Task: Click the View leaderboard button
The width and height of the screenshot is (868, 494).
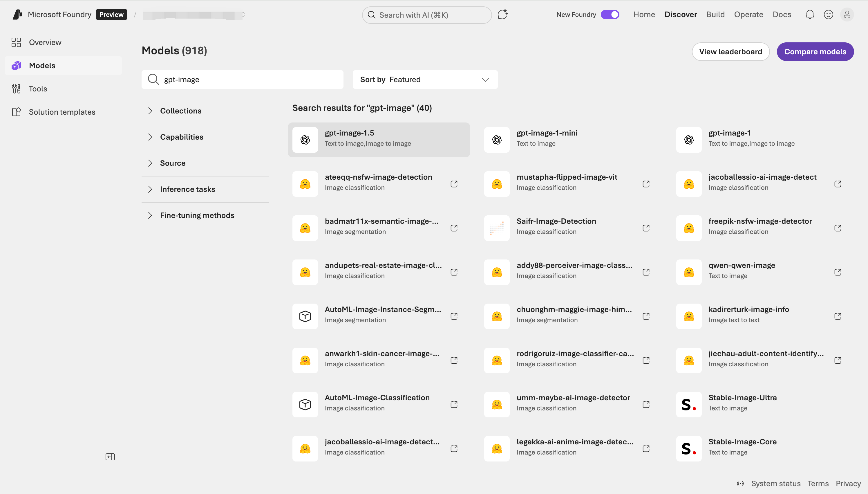Action: click(x=730, y=52)
